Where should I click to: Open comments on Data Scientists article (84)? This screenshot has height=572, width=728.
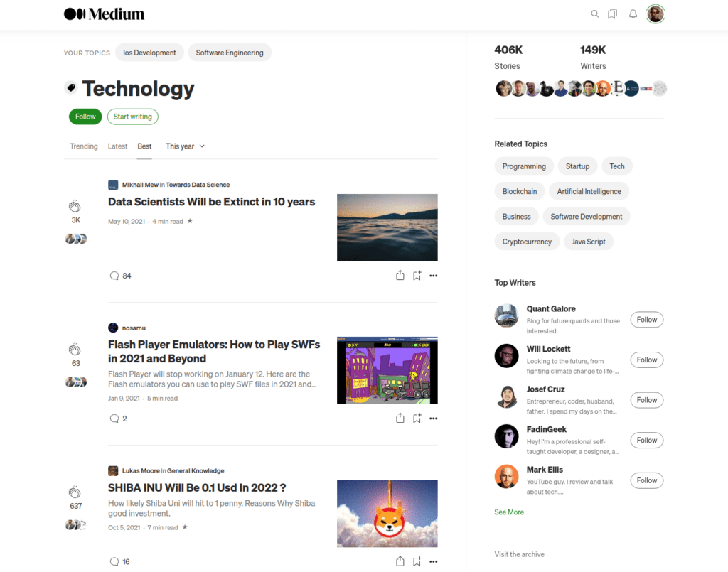pos(120,276)
